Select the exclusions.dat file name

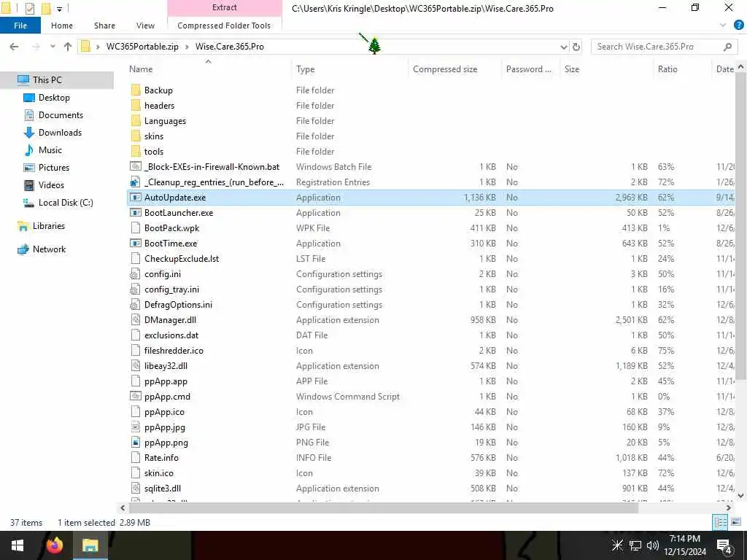(171, 335)
